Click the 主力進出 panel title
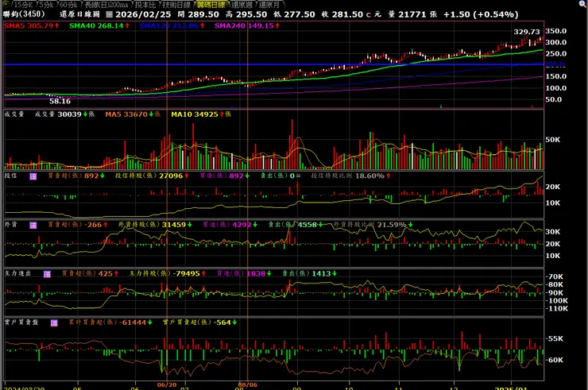588x390 pixels. click(x=17, y=274)
